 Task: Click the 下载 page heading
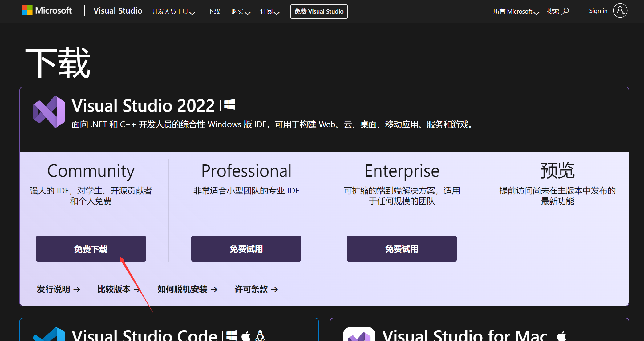coord(58,63)
